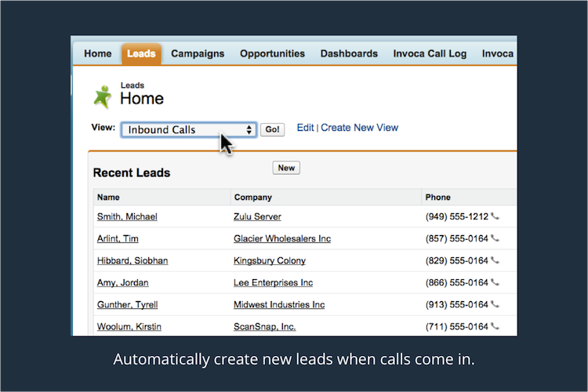The height and width of the screenshot is (392, 588).
Task: Sort by the Company column header
Action: pos(252,198)
